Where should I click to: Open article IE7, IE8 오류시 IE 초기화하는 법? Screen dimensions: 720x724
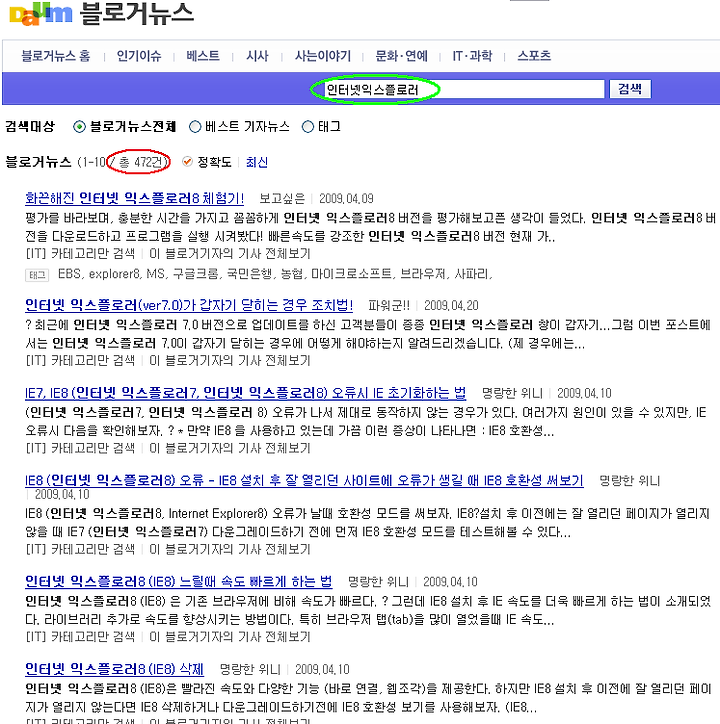point(245,393)
